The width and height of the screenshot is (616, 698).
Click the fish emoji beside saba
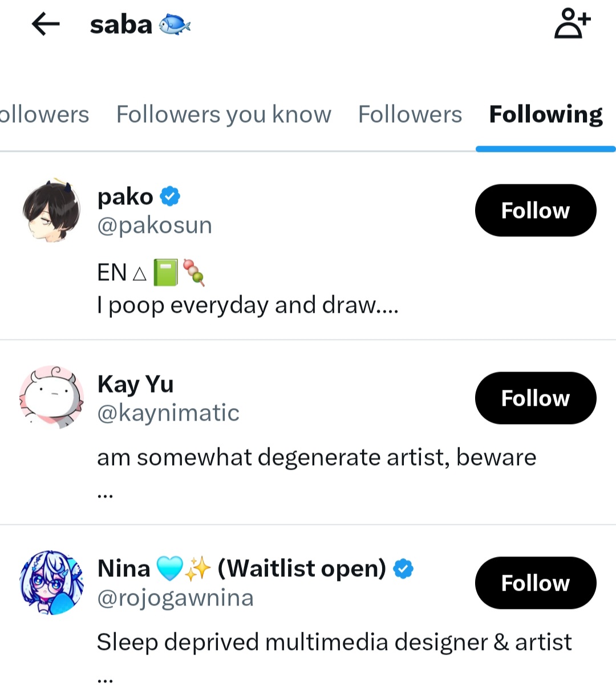point(175,25)
